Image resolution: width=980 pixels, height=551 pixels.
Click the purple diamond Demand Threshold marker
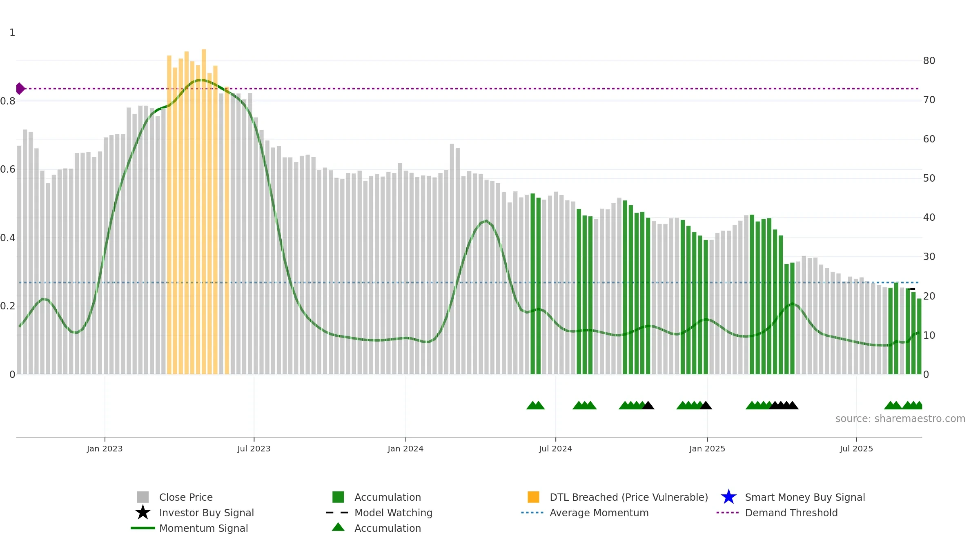(20, 89)
